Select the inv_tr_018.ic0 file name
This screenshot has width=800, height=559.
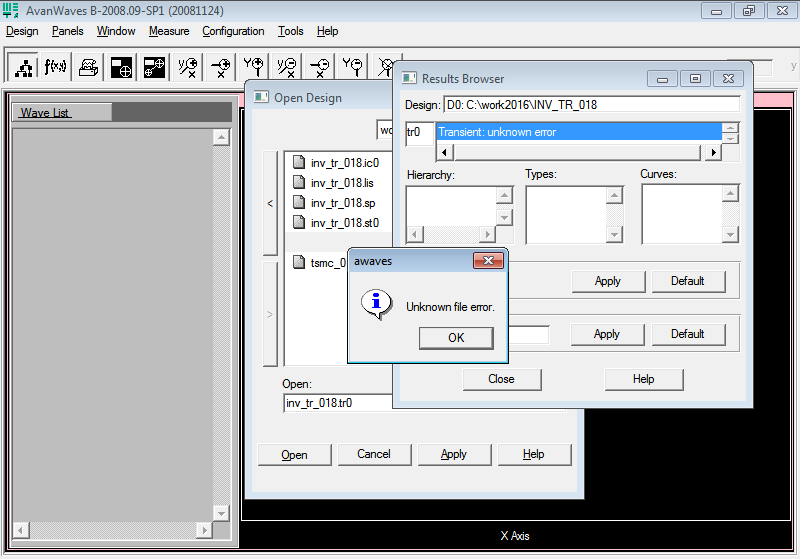(x=345, y=163)
